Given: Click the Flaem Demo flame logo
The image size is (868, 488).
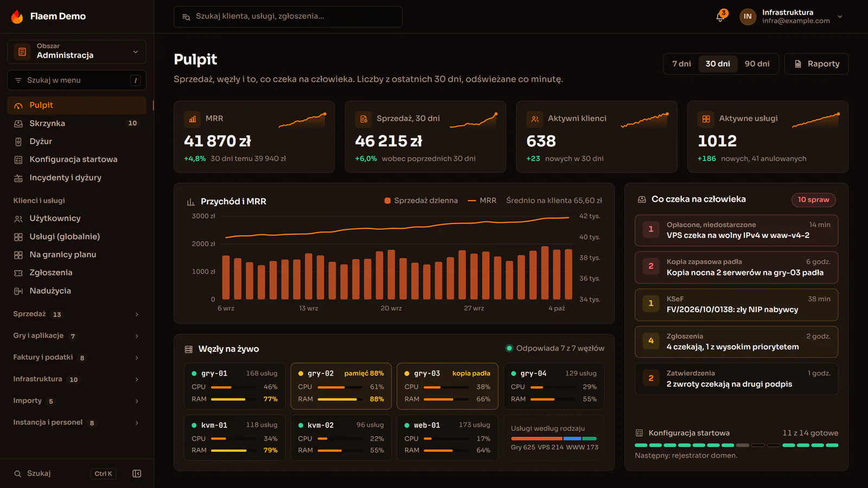Looking at the screenshot, I should 17,16.
